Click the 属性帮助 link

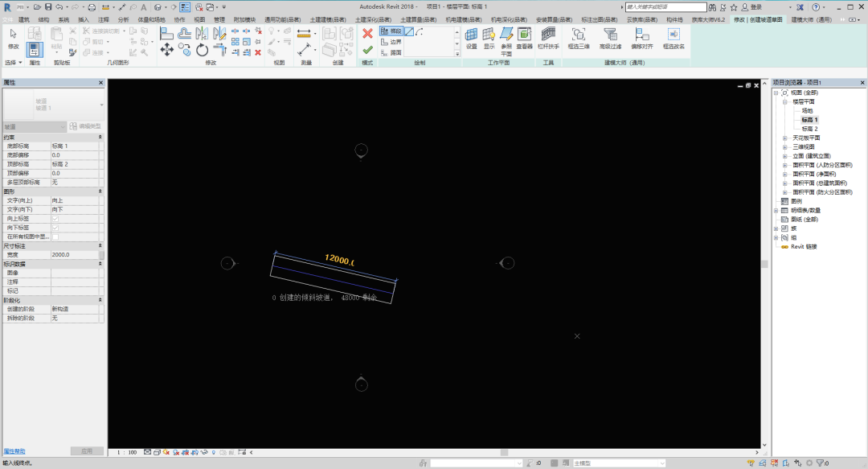[x=14, y=451]
